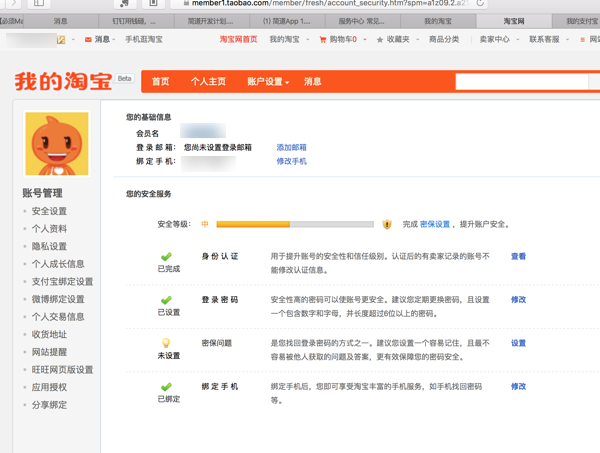Click the lightbulb icon for 密保问题
This screenshot has height=453, width=600.
tap(166, 343)
